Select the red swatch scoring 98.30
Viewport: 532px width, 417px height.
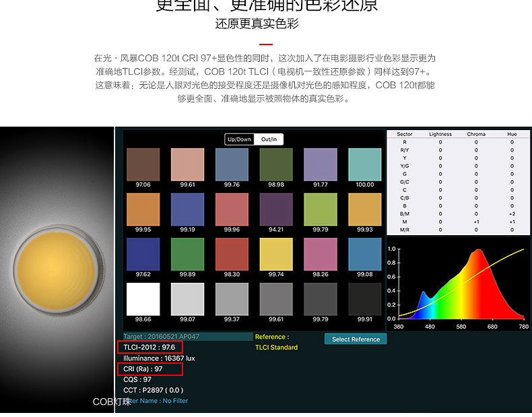[232, 254]
